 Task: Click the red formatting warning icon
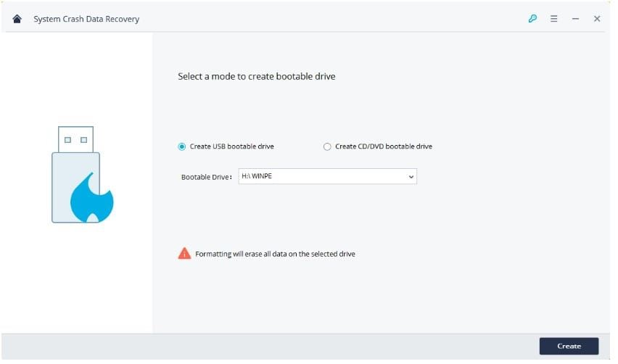tap(184, 253)
